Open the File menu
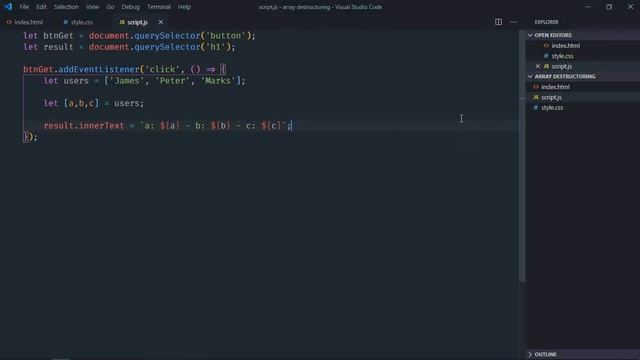The image size is (640, 360). (x=24, y=7)
